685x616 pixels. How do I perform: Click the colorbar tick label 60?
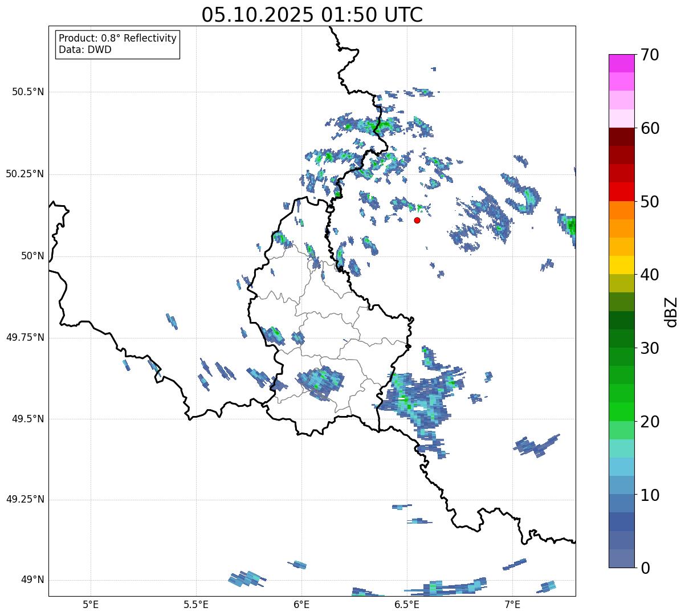650,128
